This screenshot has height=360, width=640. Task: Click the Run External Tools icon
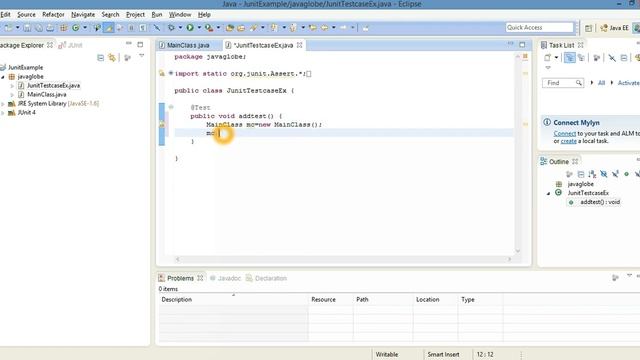(x=209, y=28)
